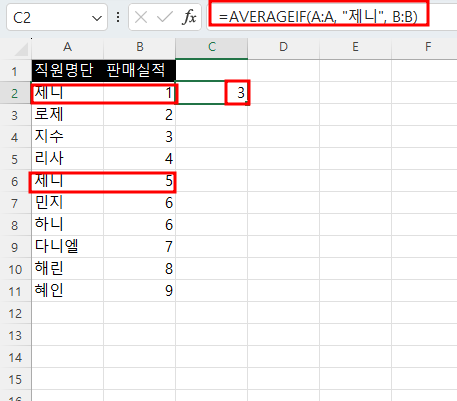Screen dimensions: 457x401
Task: Select cell A3 containing 로제
Action: point(68,115)
